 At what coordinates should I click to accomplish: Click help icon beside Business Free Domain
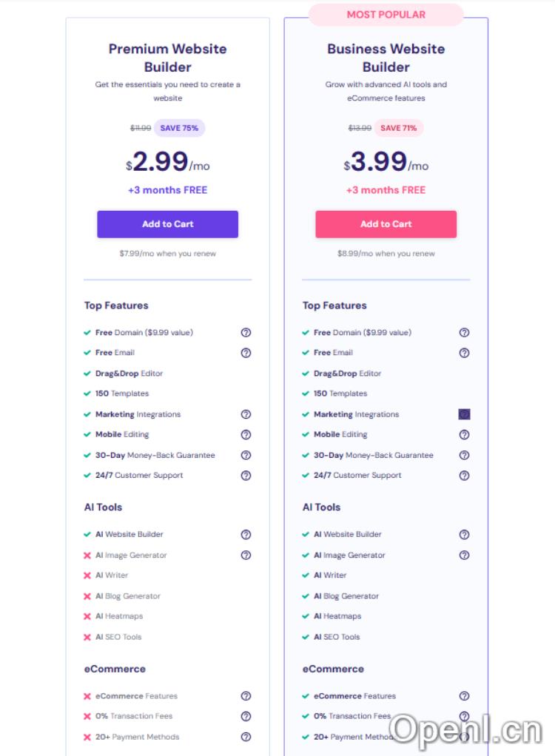click(464, 333)
